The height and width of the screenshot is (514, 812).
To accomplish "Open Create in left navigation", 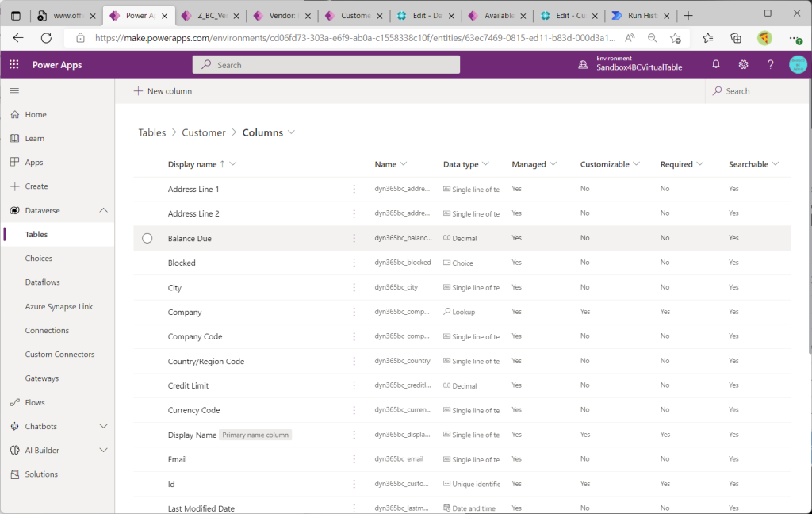I will point(36,186).
